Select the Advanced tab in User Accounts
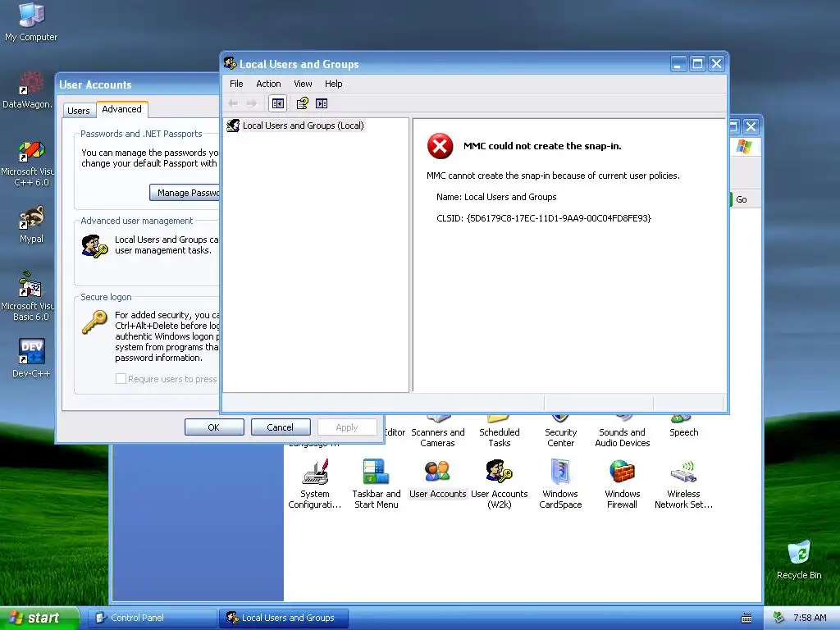This screenshot has width=840, height=630. (x=121, y=109)
